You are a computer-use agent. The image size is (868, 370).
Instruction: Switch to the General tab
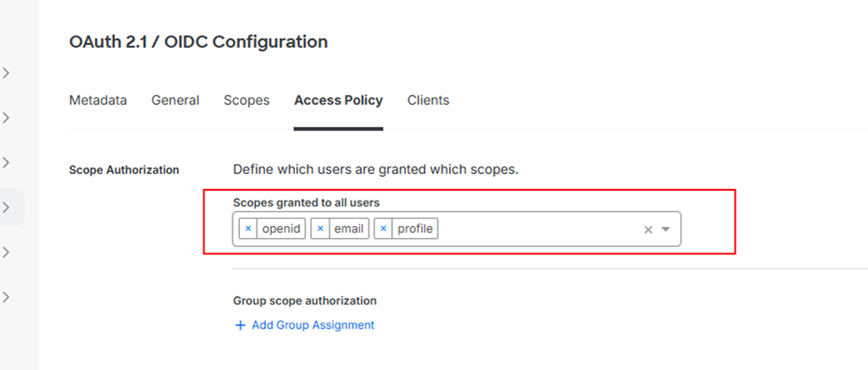click(x=175, y=100)
